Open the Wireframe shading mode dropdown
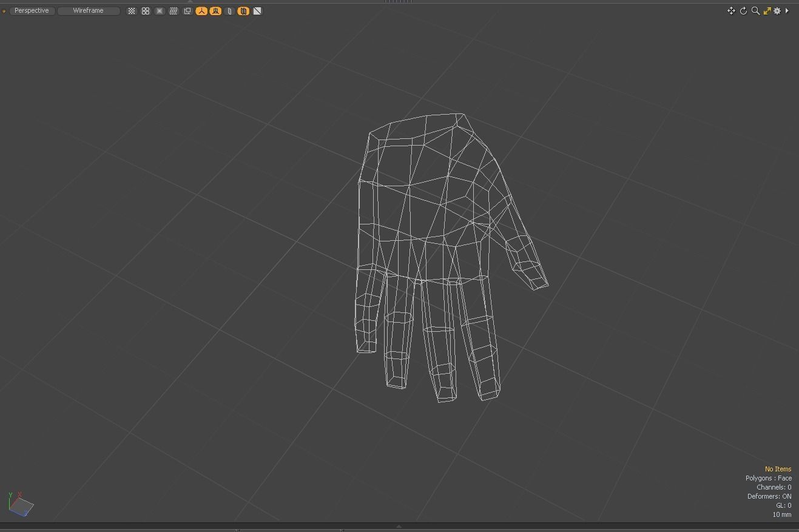This screenshot has height=532, width=799. [89, 10]
